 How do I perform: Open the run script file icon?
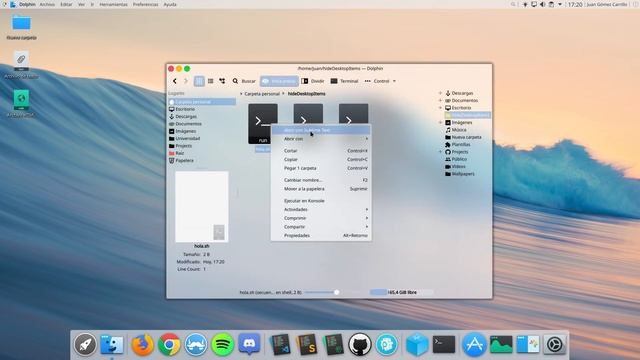(263, 124)
